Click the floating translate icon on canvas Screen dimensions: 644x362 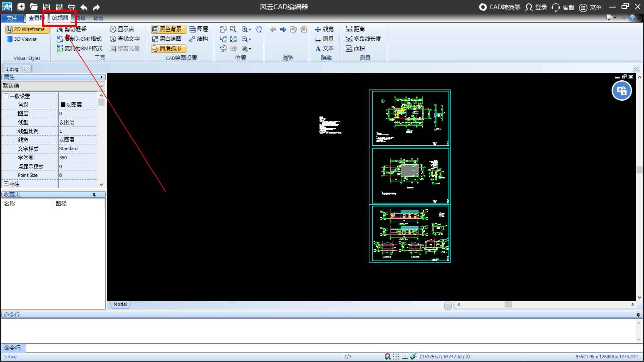click(x=622, y=91)
